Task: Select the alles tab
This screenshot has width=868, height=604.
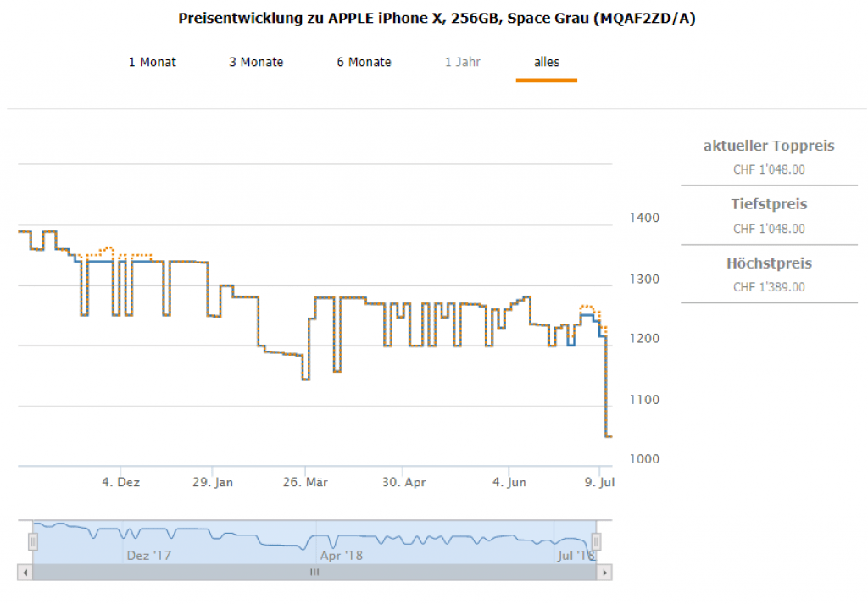Action: pyautogui.click(x=546, y=62)
